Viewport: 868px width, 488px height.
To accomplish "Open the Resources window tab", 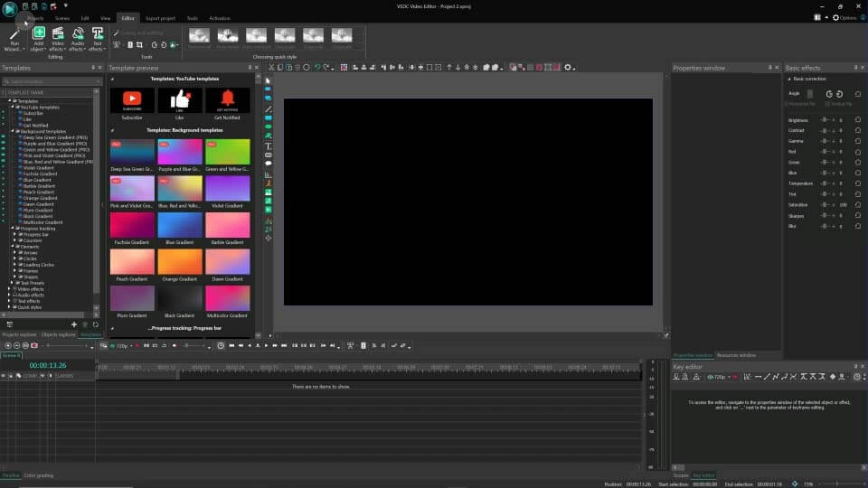I will point(735,355).
